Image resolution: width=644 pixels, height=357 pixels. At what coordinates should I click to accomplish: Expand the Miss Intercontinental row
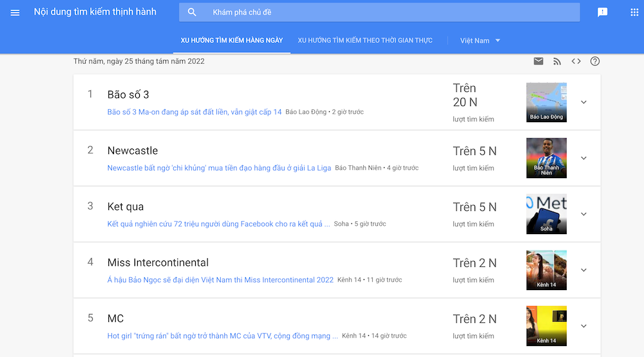(583, 270)
